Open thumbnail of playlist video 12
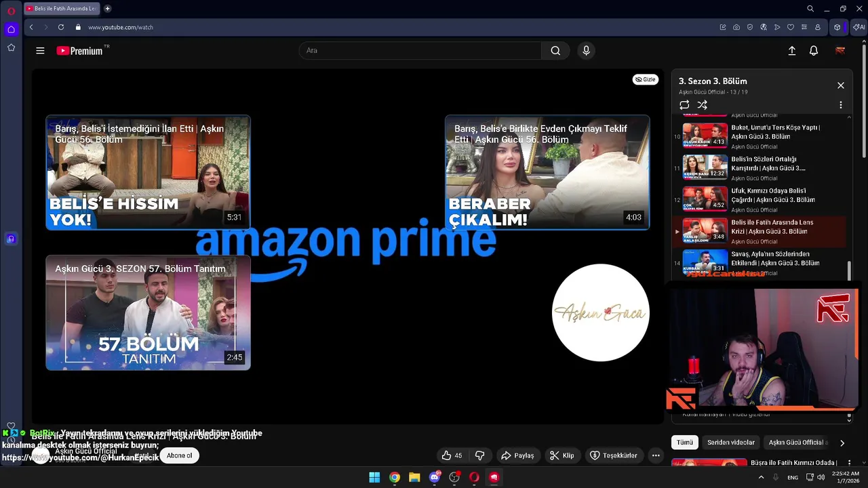Screen dimensions: 868x488 pos(705,199)
